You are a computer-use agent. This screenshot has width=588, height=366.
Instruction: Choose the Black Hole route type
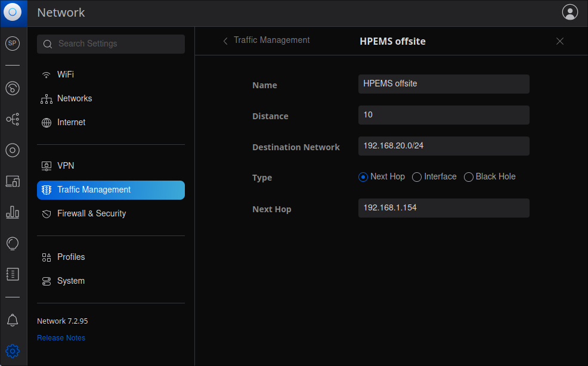pyautogui.click(x=468, y=177)
